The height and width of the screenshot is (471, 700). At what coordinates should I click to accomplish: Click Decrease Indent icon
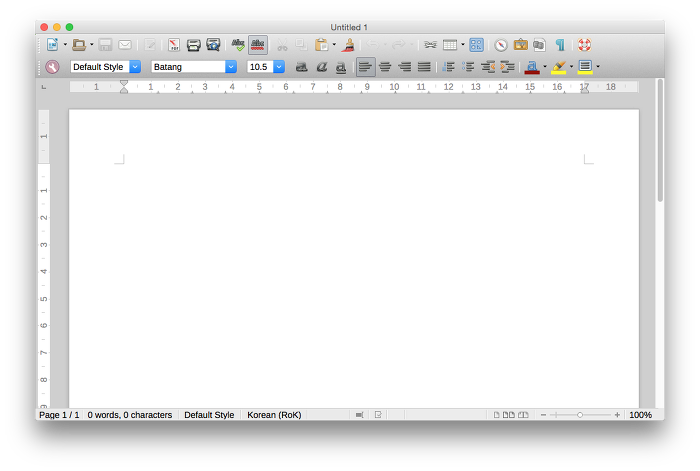[x=488, y=67]
